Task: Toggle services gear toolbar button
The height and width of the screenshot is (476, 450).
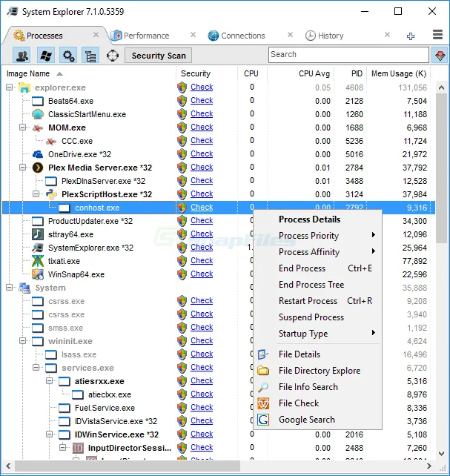Action: click(68, 56)
